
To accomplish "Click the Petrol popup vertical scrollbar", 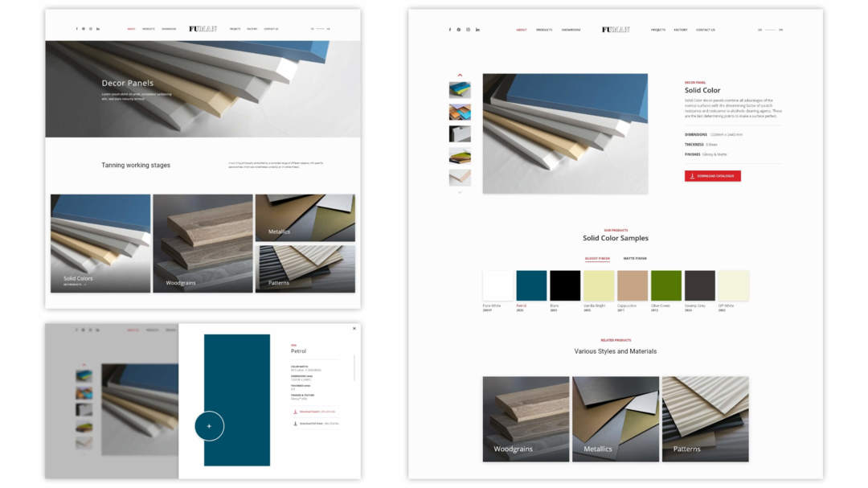I will click(354, 367).
